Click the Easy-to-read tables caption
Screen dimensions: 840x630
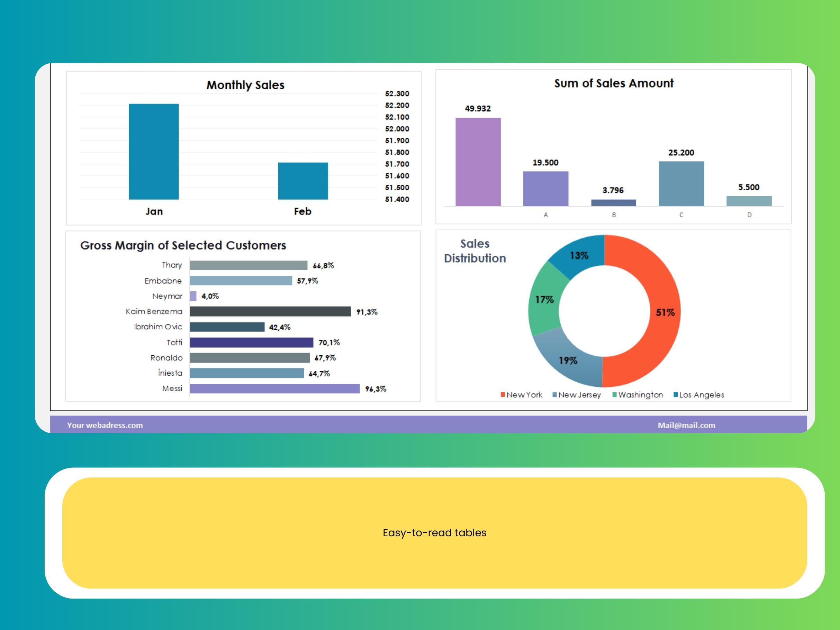(434, 533)
